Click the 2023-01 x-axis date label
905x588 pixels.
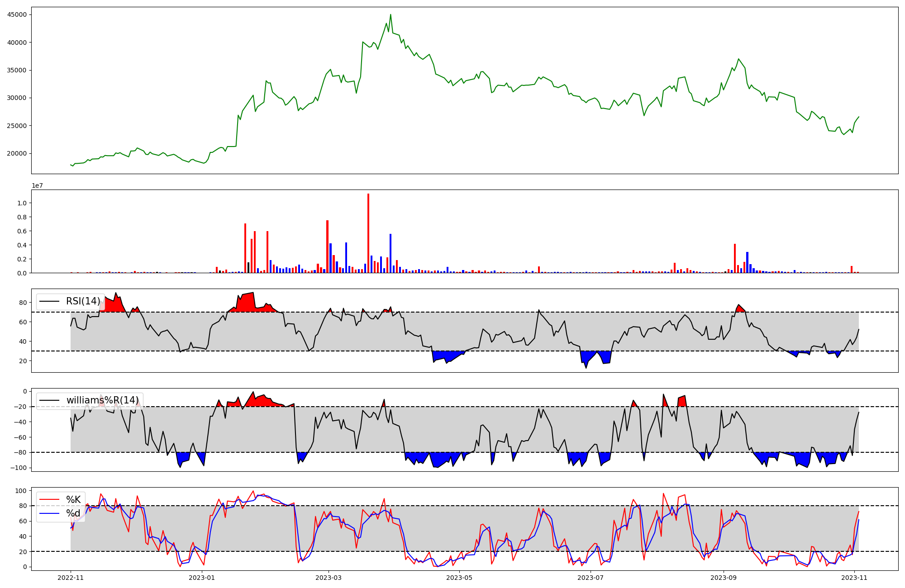[x=202, y=578]
